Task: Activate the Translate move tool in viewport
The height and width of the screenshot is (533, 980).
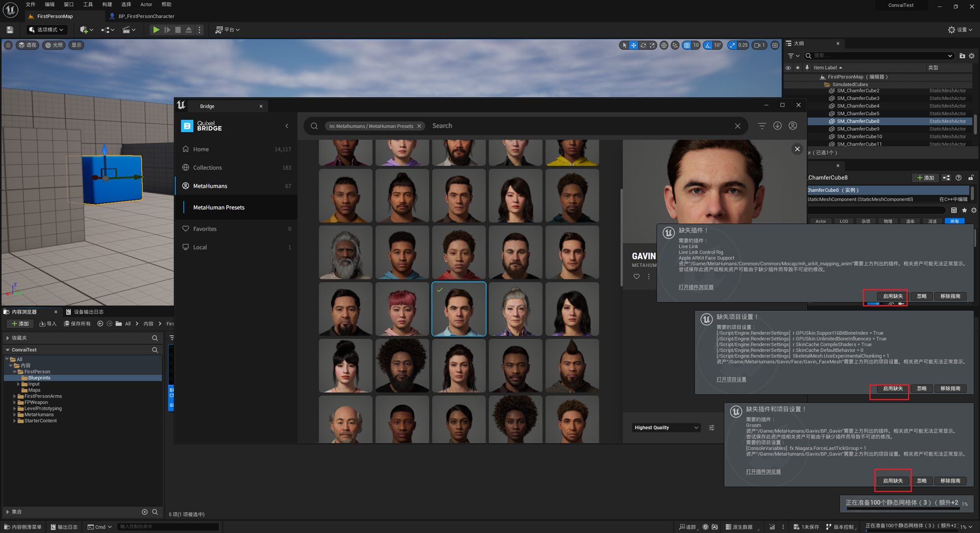Action: pos(634,45)
